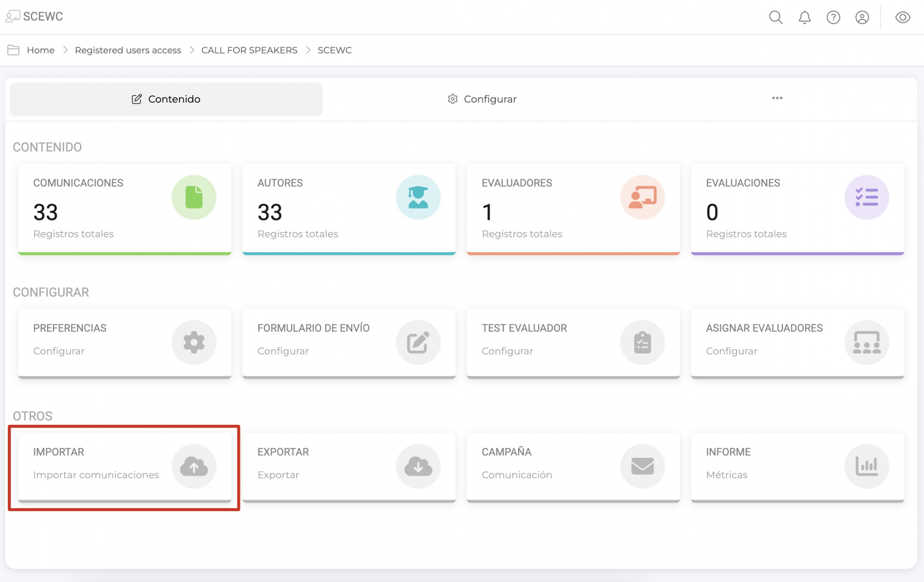Open the IMPORTAR card title
This screenshot has width=924, height=582.
(x=59, y=452)
